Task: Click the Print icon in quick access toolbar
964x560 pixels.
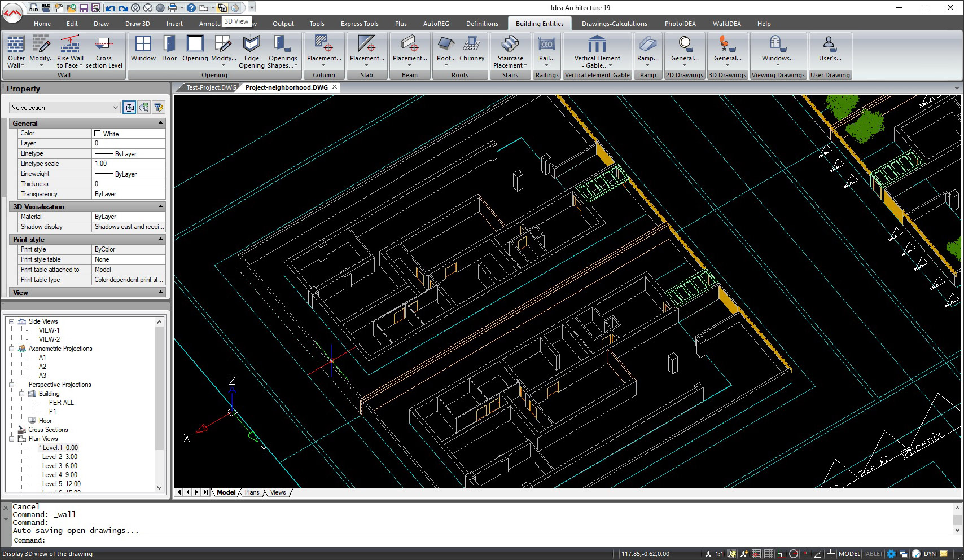Action: point(173,8)
